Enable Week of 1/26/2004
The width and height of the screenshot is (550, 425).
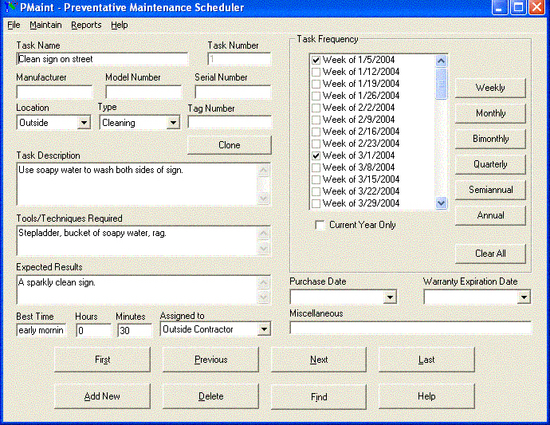316,96
